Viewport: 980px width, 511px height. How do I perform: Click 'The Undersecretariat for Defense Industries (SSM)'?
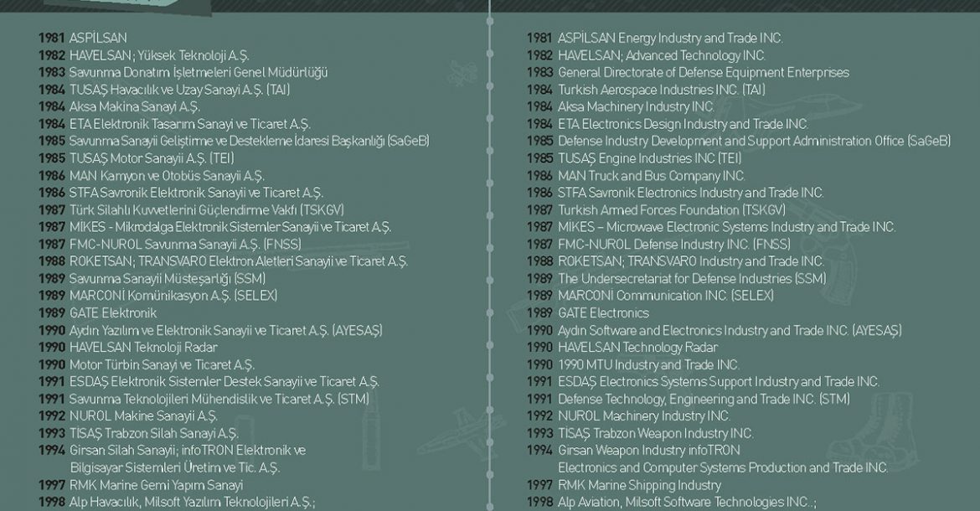692,279
